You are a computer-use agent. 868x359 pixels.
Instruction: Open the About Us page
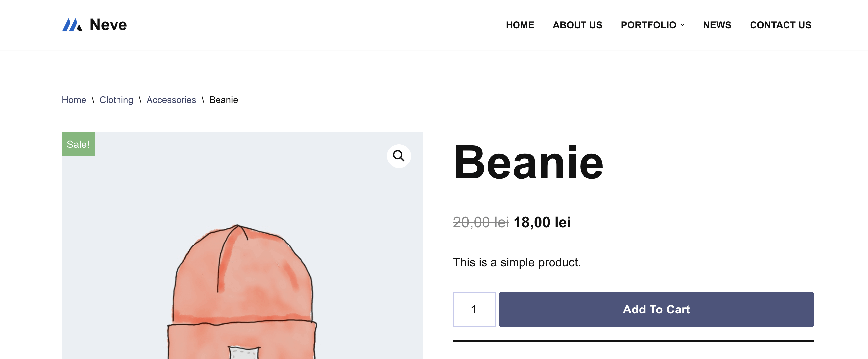[577, 25]
